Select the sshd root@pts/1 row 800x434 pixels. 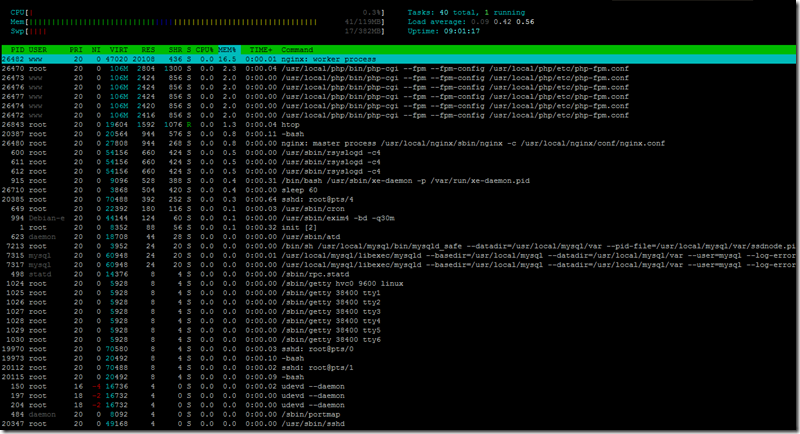pos(398,368)
